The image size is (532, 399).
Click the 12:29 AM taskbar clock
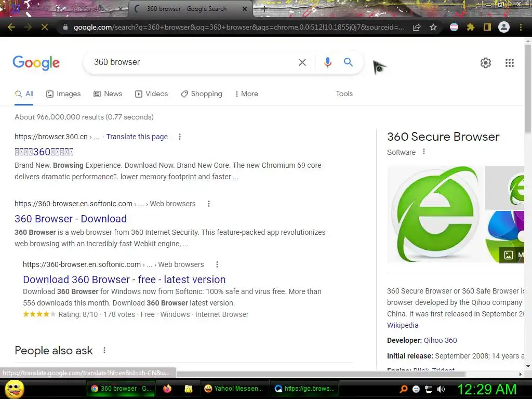(x=487, y=389)
